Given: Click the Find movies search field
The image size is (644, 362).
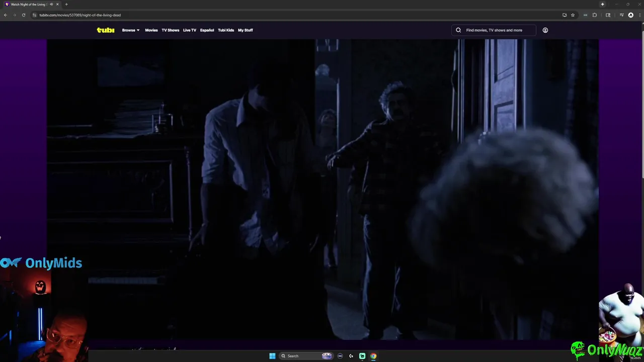Looking at the screenshot, I should pyautogui.click(x=494, y=30).
